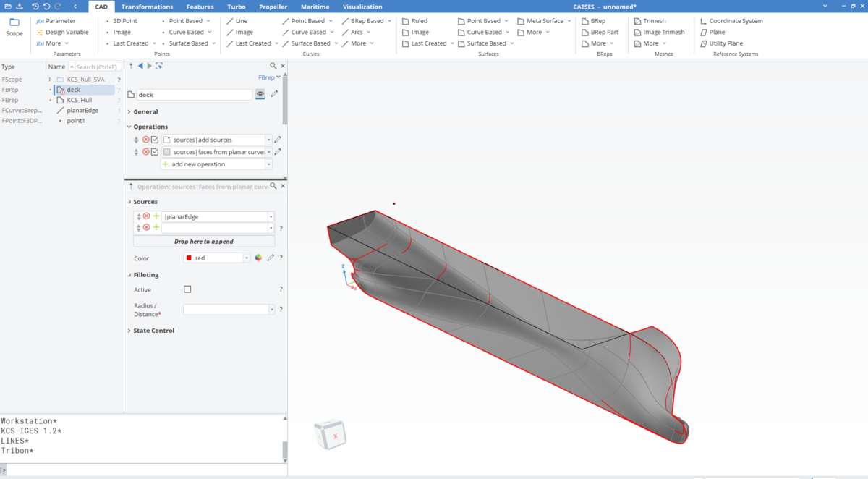Edit the 'faces from planar curves' operation
The height and width of the screenshot is (479, 868).
[278, 152]
